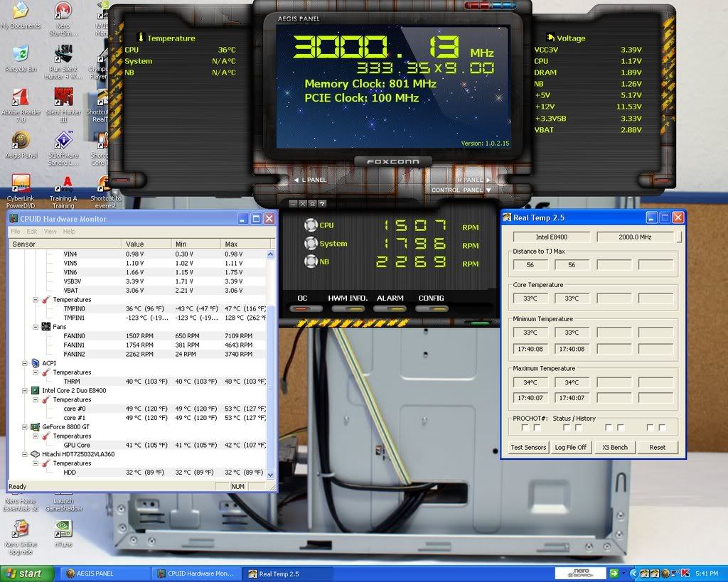This screenshot has height=582, width=728.
Task: Collapse the Fans node in Hardware Monitor
Action: (36, 327)
